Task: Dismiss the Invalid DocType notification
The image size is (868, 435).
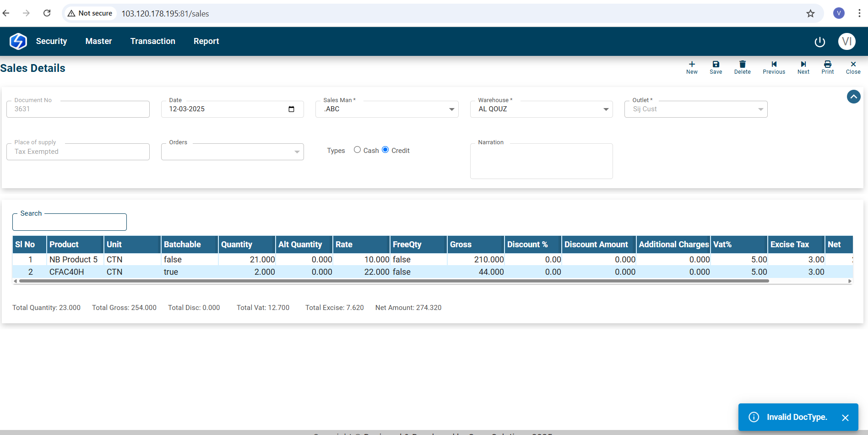Action: coord(845,418)
